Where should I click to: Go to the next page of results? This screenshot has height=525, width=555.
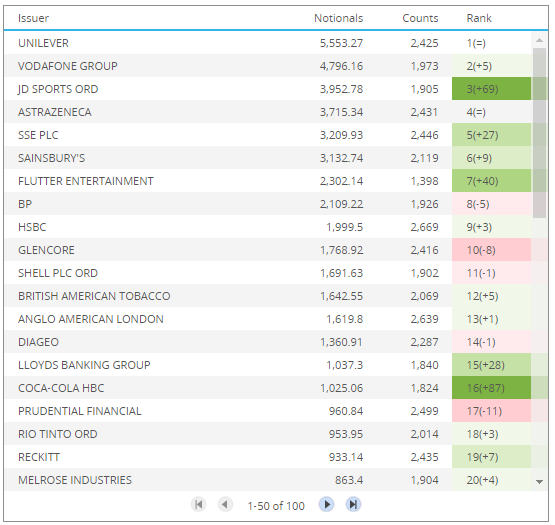(326, 504)
